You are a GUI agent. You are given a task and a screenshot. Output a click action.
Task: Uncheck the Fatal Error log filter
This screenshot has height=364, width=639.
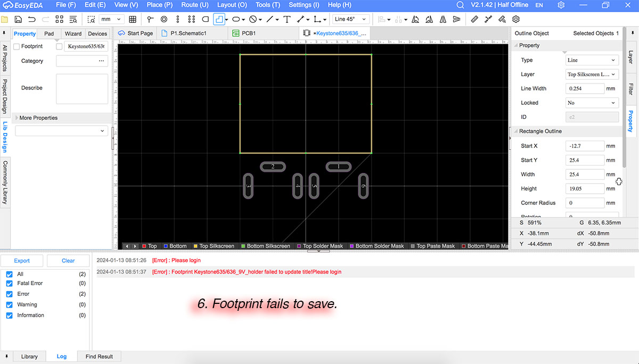(9, 284)
